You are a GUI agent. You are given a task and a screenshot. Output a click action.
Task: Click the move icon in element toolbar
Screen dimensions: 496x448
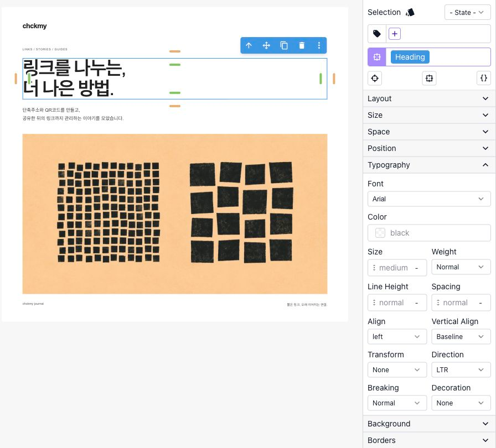pyautogui.click(x=266, y=45)
